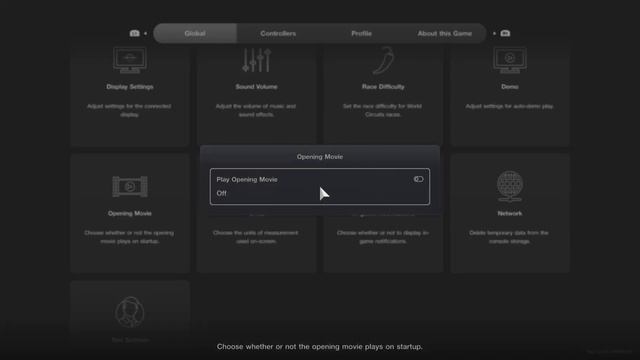Click 'Adjust settings for auto-demo play' text
This screenshot has height=360, width=640.
[509, 106]
